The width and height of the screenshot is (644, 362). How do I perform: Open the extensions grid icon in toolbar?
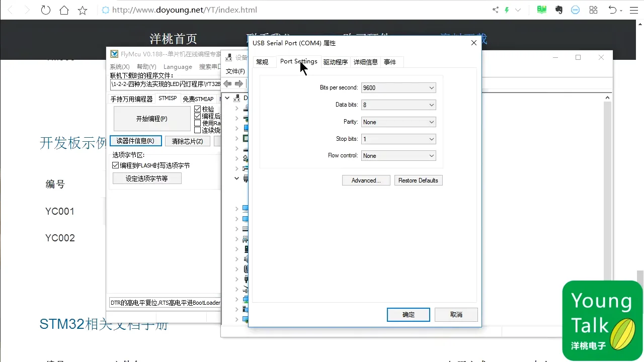[593, 10]
